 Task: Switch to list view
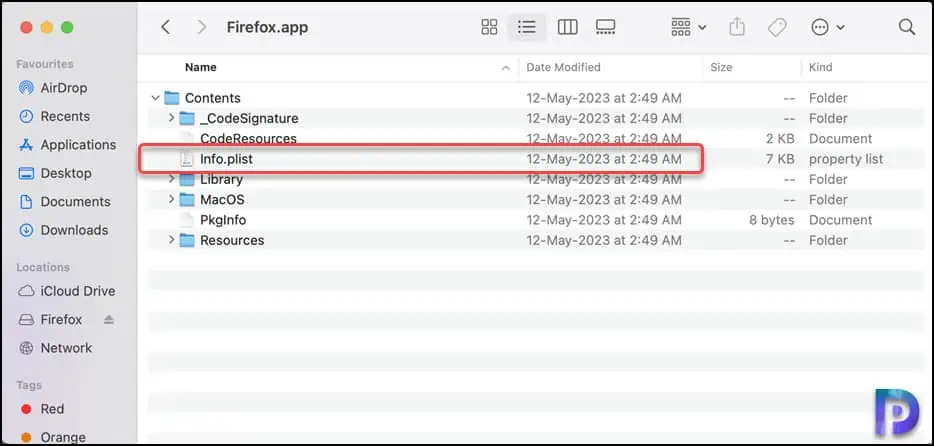527,27
